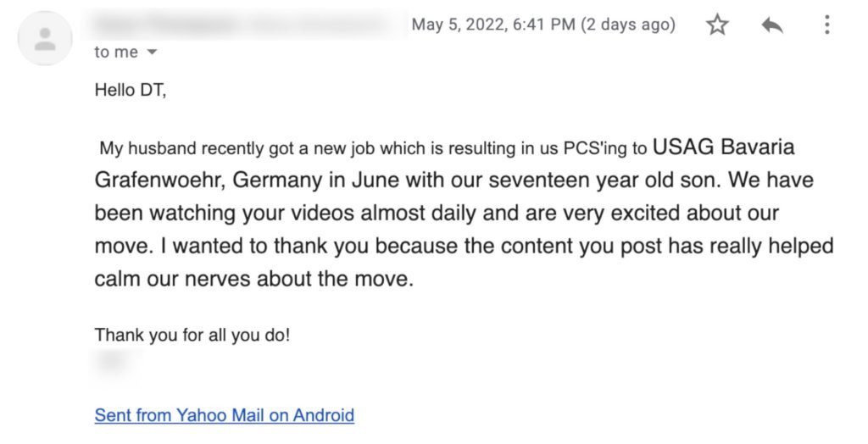This screenshot has height=444, width=868.
Task: Click the "Hello DT," greeting line
Action: 131,91
